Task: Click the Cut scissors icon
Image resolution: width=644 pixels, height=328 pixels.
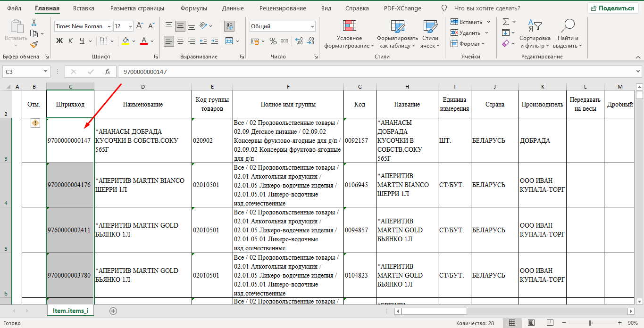Action: [34, 23]
